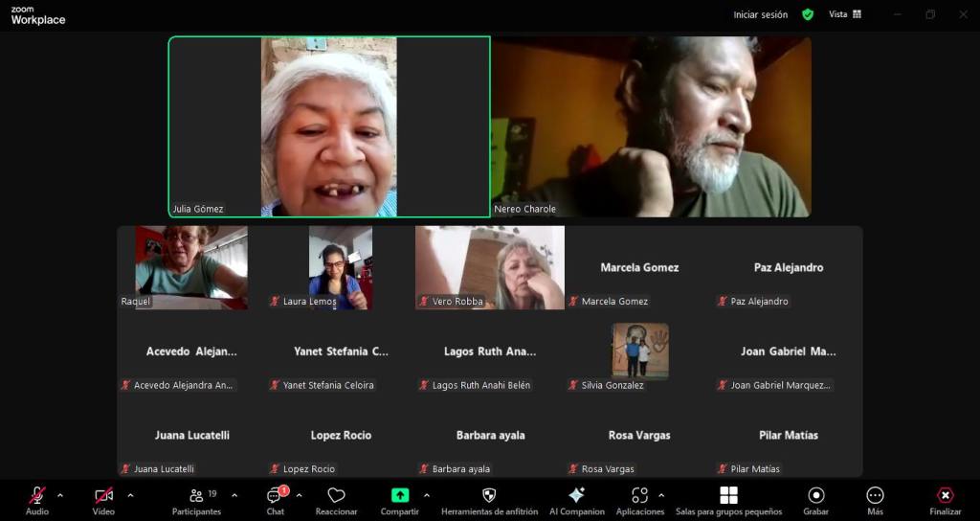Unmute microphone with Audio button

(36, 500)
